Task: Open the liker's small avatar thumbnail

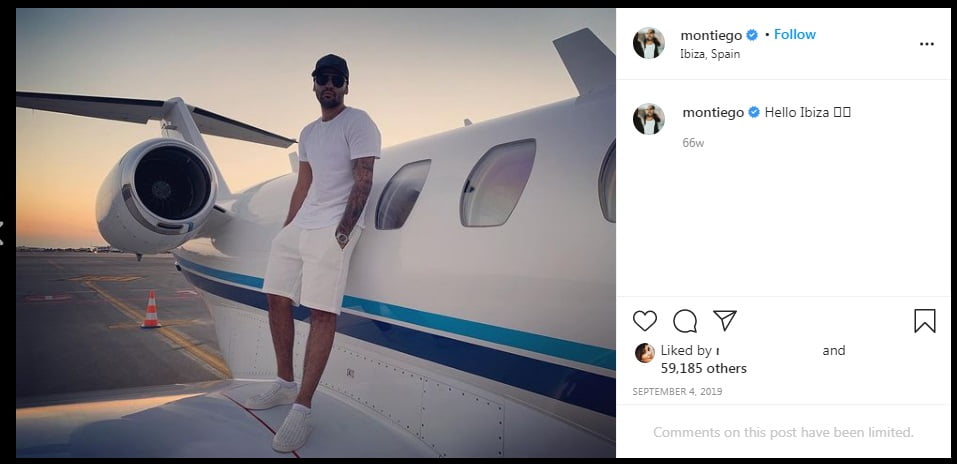Action: click(644, 352)
